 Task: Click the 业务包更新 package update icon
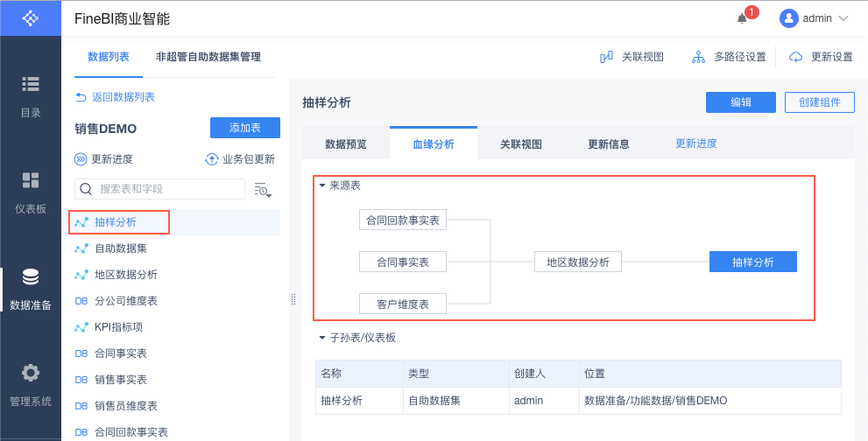click(211, 159)
